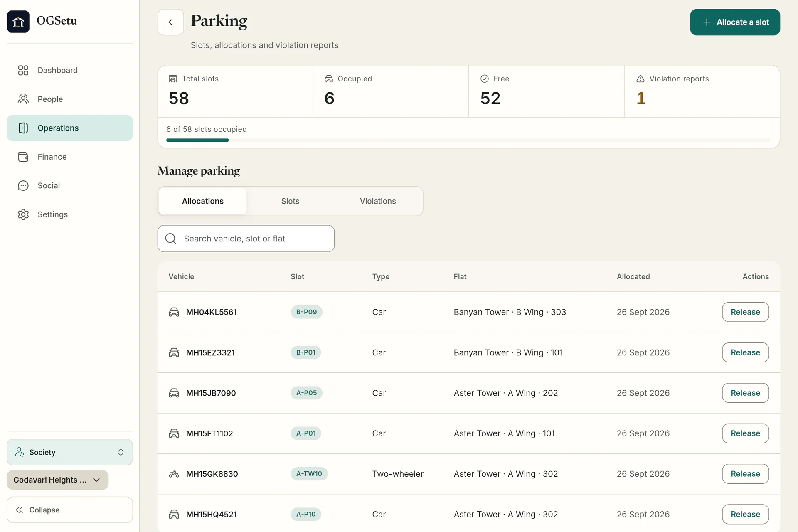Click the Violation reports warning icon
The height and width of the screenshot is (532, 798).
(x=640, y=79)
